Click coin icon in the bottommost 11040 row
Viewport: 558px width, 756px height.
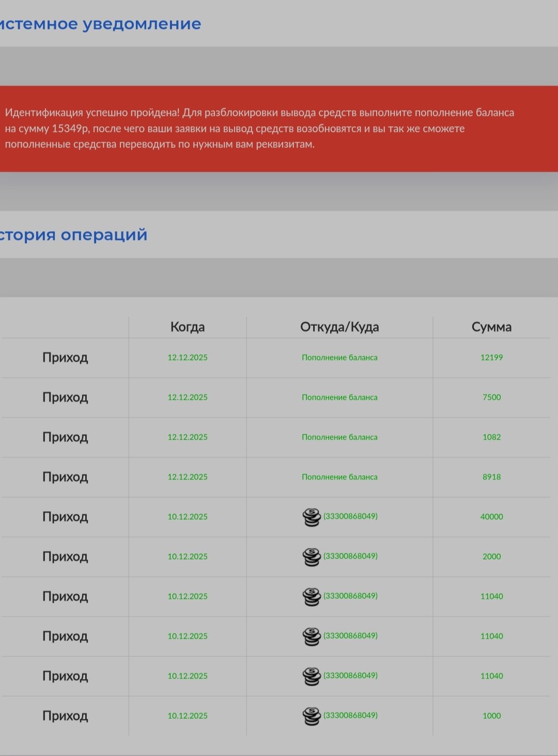(312, 676)
